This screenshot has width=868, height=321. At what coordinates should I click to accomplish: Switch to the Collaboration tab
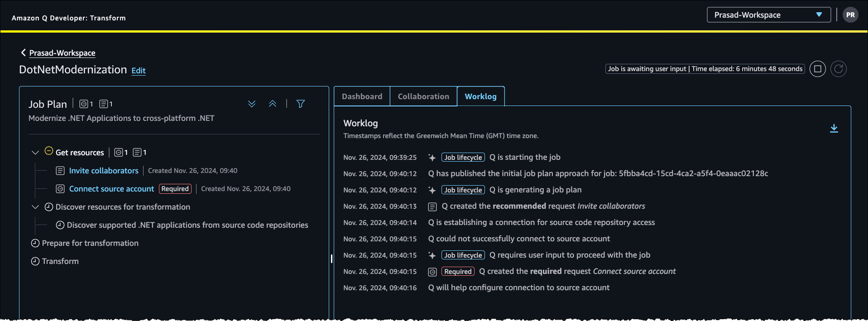(423, 96)
